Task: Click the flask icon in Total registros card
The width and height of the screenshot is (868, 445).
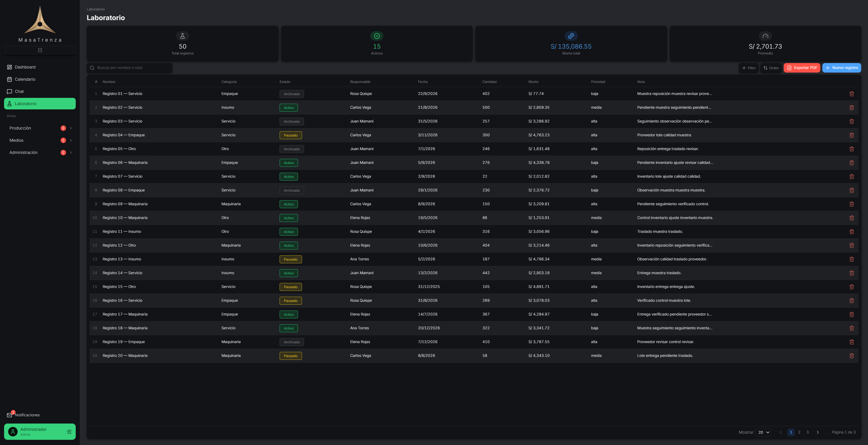Action: [182, 36]
